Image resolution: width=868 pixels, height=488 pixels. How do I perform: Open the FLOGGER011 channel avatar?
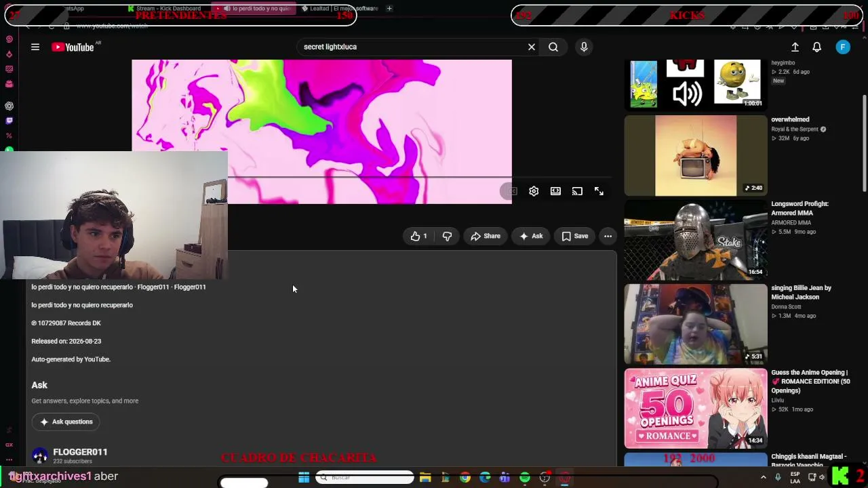coord(40,455)
